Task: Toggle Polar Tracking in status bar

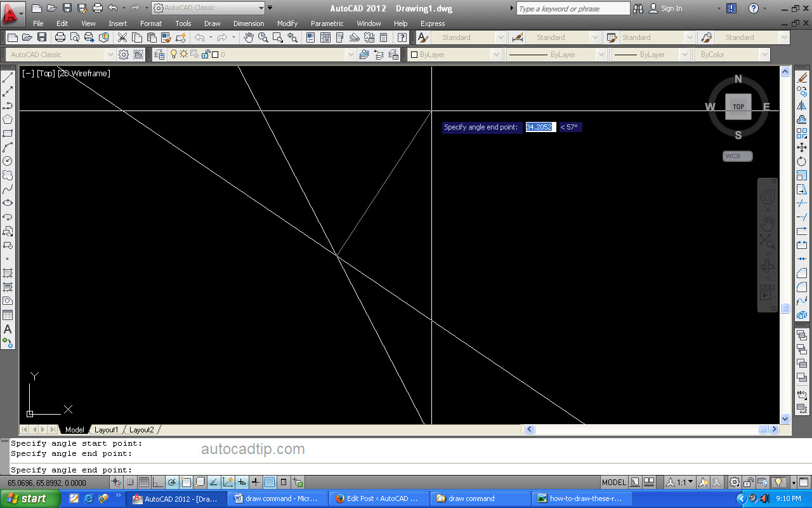Action: pos(172,482)
